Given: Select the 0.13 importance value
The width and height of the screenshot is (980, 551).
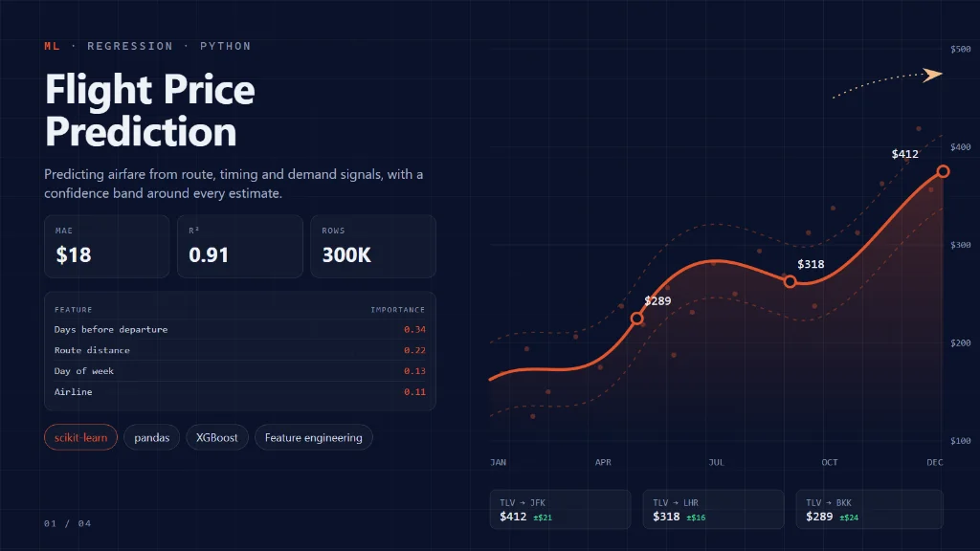Looking at the screenshot, I should point(414,371).
